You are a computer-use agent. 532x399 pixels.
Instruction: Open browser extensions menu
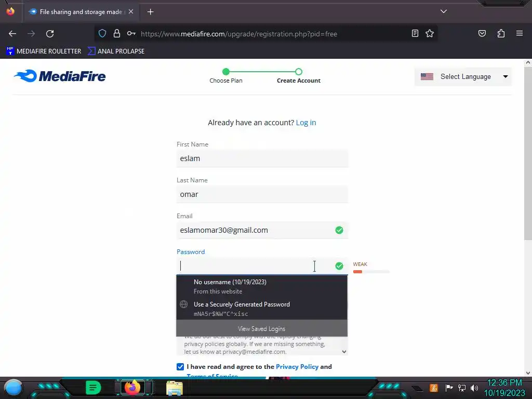(501, 34)
